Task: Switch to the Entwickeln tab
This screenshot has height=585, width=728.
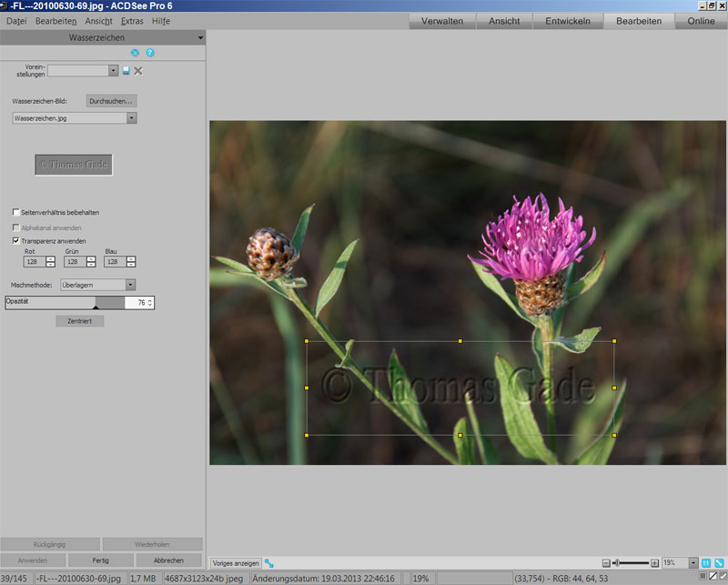Action: (567, 21)
